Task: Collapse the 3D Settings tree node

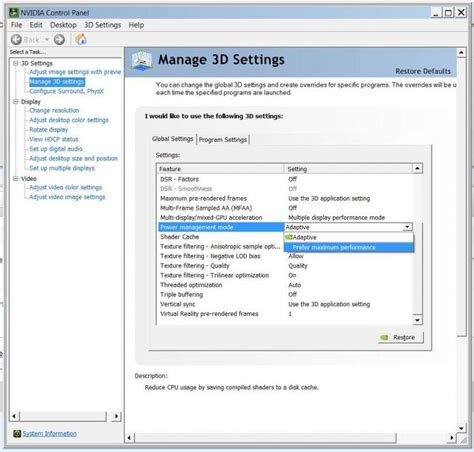Action: point(16,63)
